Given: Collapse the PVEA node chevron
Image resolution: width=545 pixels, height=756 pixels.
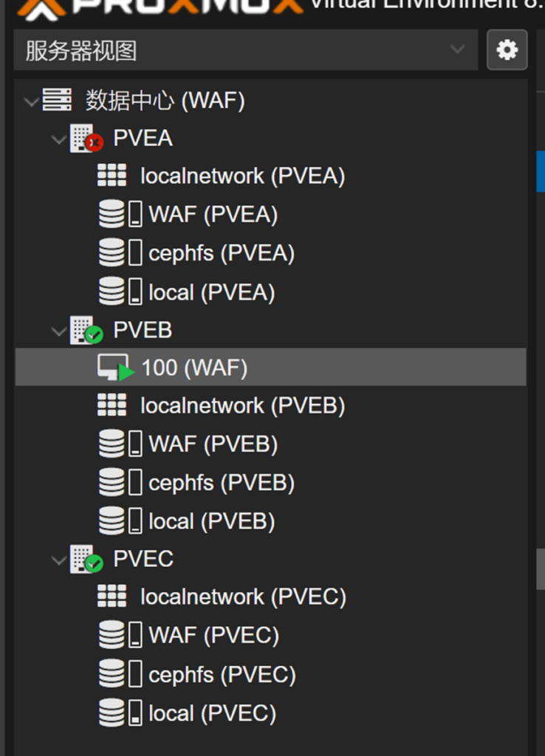Looking at the screenshot, I should (x=59, y=140).
